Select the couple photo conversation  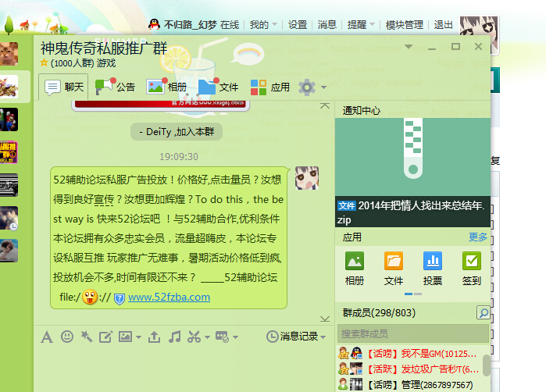9,218
